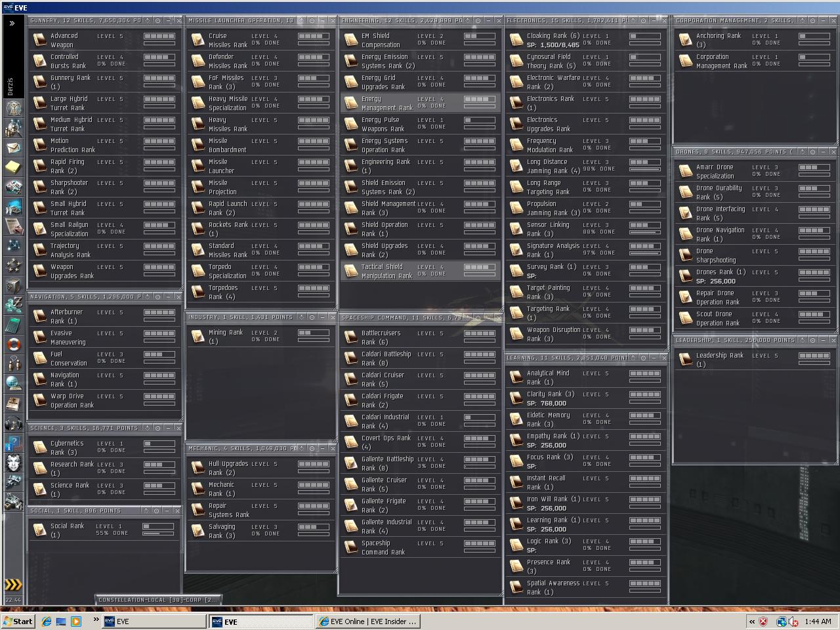Select the Energy Management Rank skill row
The image size is (840, 630).
(420, 103)
